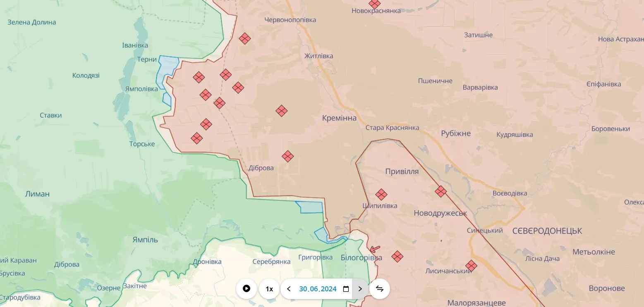Toggle the compare swap arrows button
This screenshot has width=644, height=307.
click(380, 289)
